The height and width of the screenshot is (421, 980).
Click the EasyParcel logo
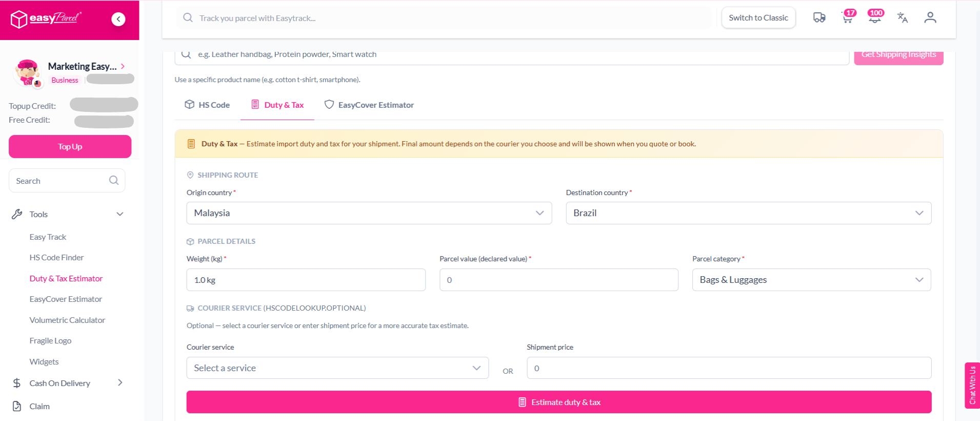click(46, 19)
